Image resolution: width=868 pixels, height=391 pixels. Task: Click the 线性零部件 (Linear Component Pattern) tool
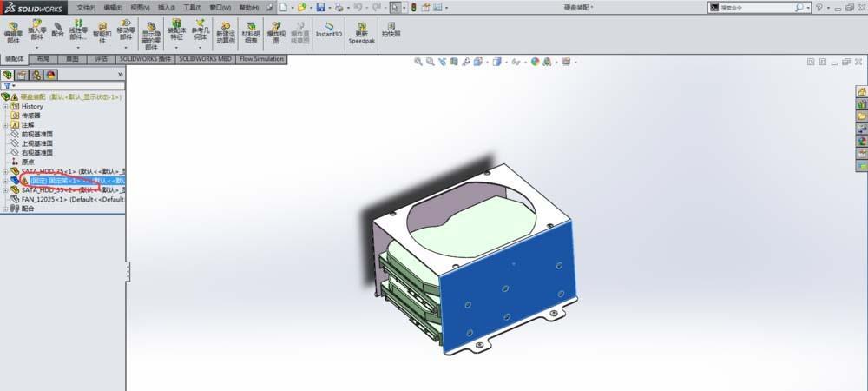[78, 30]
